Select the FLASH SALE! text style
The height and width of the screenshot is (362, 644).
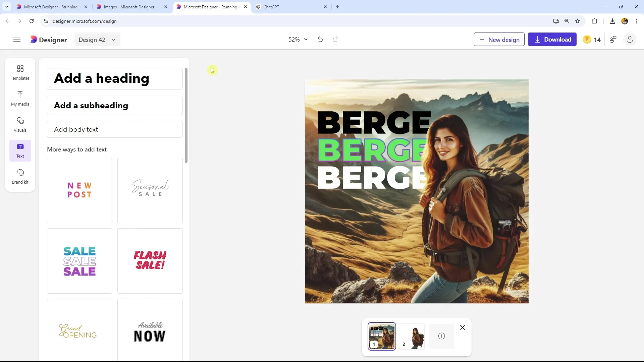click(150, 261)
